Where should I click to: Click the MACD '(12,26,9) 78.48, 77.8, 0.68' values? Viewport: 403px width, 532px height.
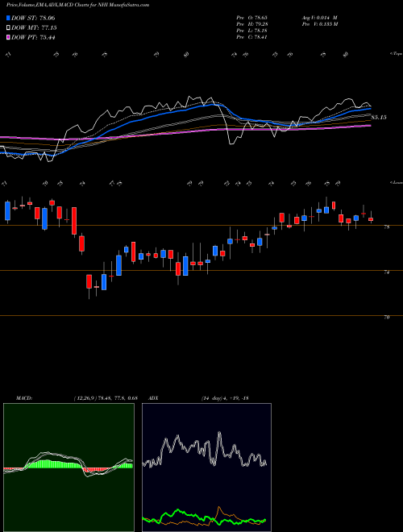coord(105,398)
